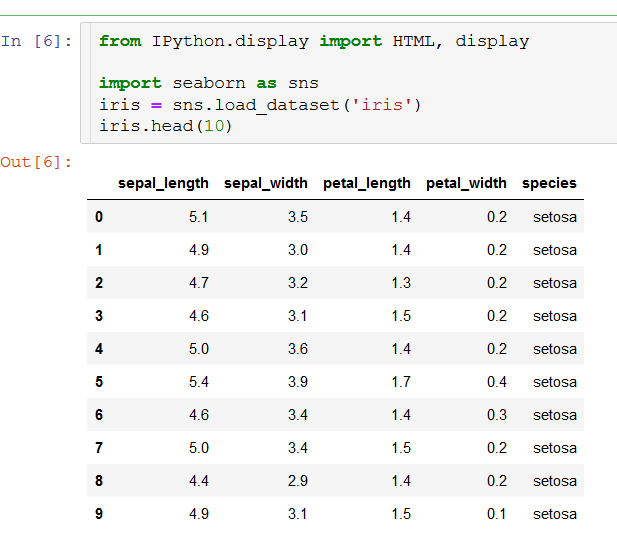Viewport: 617px width, 542px height.
Task: Select the petal_width column header
Action: (466, 183)
